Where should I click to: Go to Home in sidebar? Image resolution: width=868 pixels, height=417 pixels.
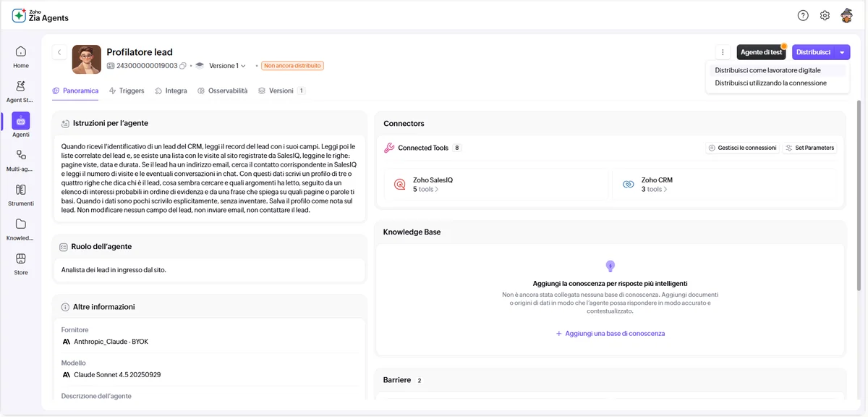pos(21,57)
